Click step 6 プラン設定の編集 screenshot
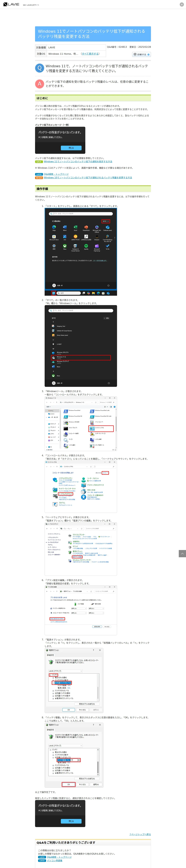186x868 pixels. (x=81, y=610)
